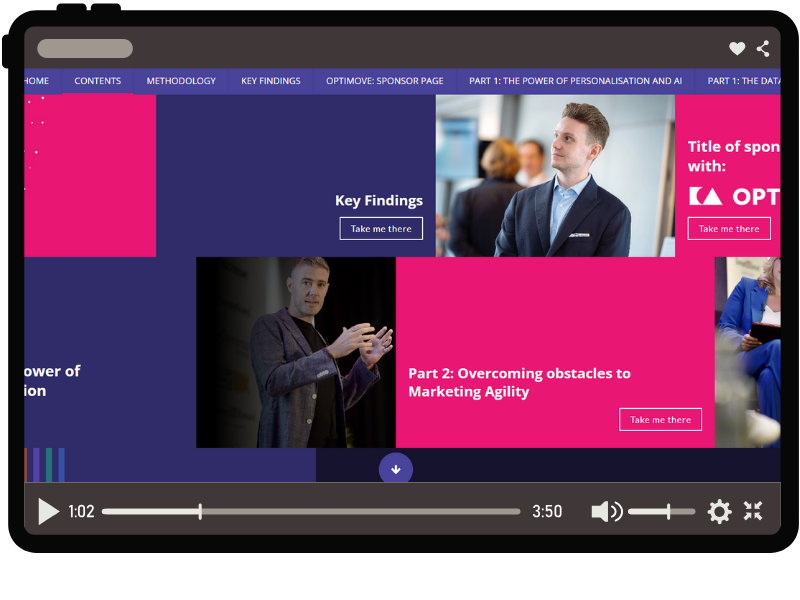Click the speaker gesturing photo thumbnail
The image size is (800, 600).
[x=296, y=352]
